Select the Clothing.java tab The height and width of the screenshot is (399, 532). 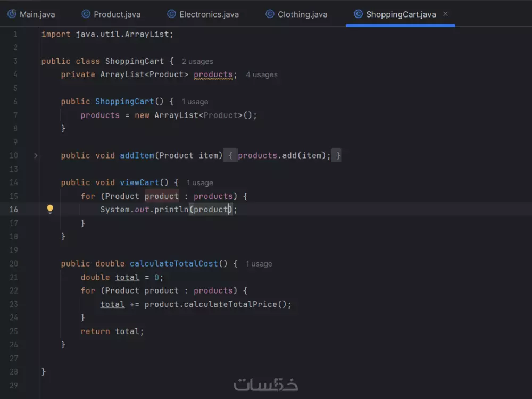301,14
